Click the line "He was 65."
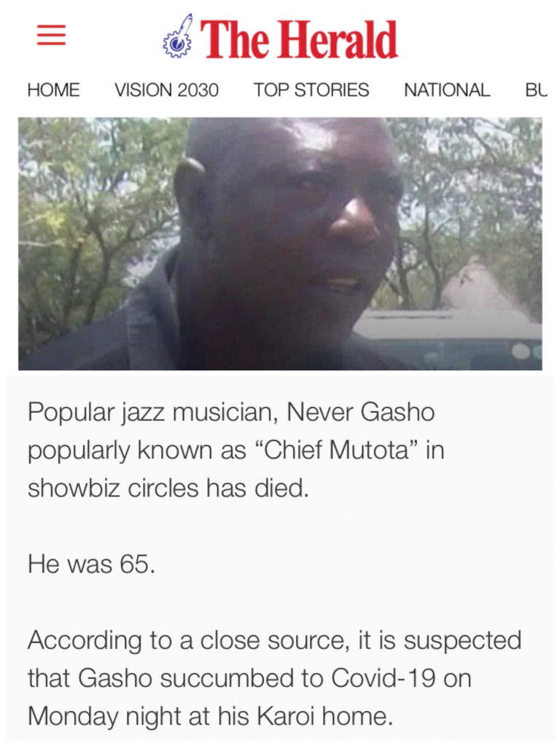The width and height of the screenshot is (560, 746). click(91, 564)
